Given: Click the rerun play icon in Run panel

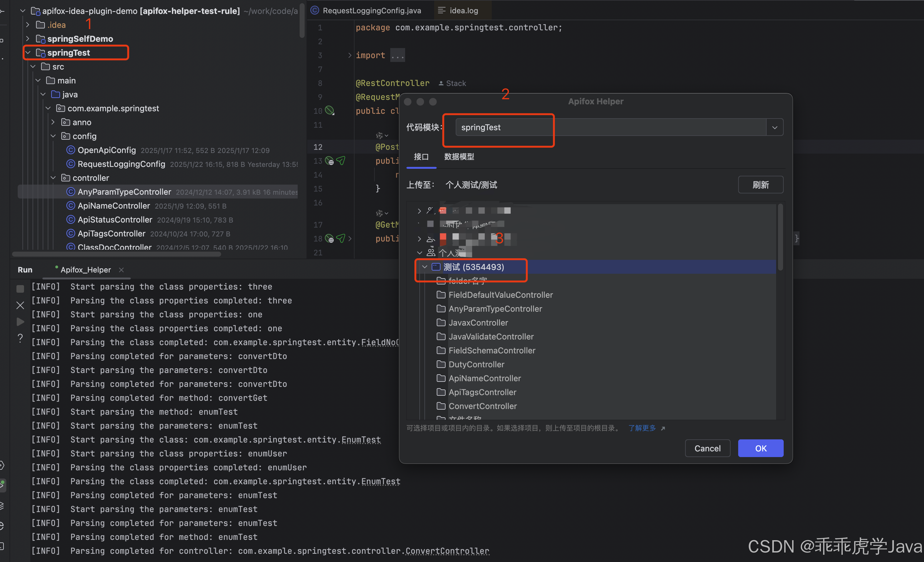Looking at the screenshot, I should (x=20, y=321).
